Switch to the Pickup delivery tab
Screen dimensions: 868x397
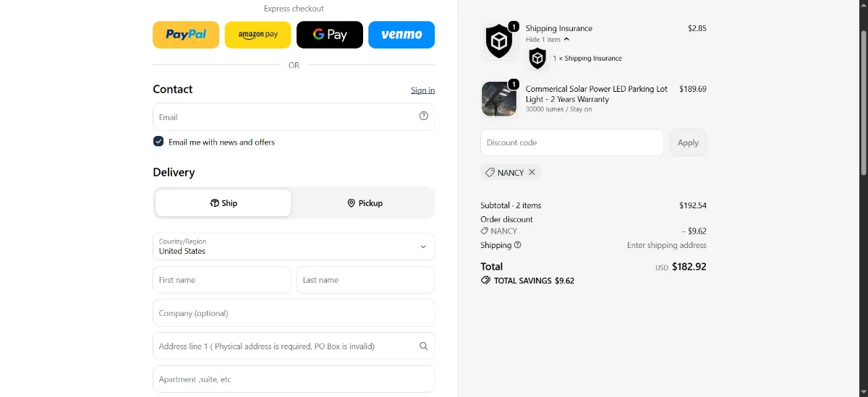365,203
